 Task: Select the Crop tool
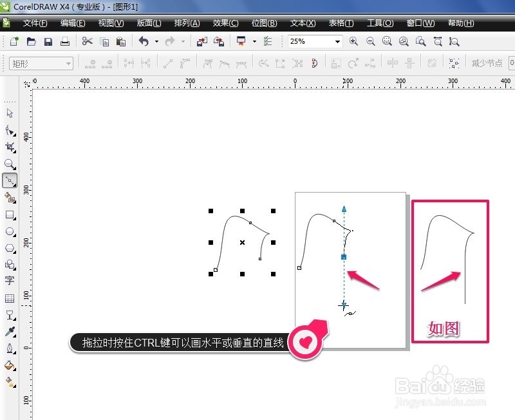(x=10, y=148)
